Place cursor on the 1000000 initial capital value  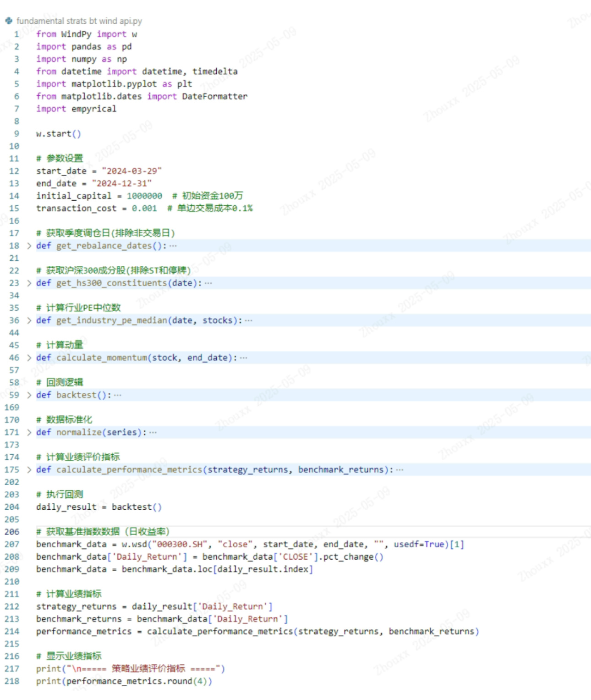[144, 196]
